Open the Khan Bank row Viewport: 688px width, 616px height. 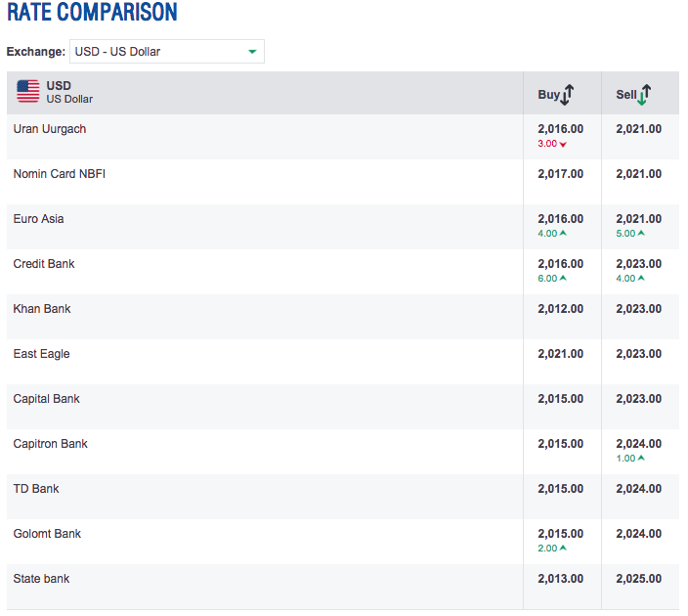[x=343, y=317]
